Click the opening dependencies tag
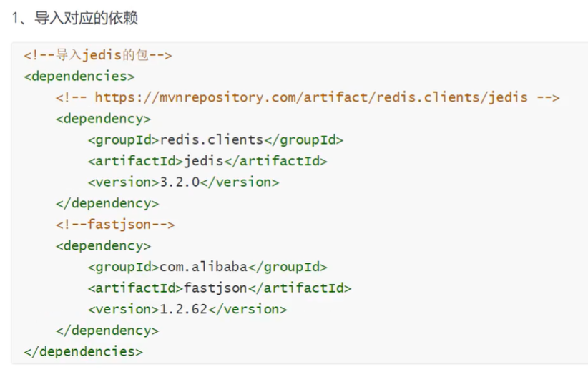588x372 pixels. pos(79,76)
